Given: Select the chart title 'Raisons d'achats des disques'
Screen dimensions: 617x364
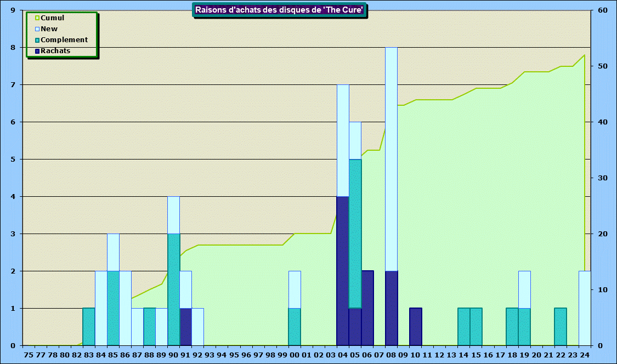Looking at the screenshot, I should coord(280,10).
